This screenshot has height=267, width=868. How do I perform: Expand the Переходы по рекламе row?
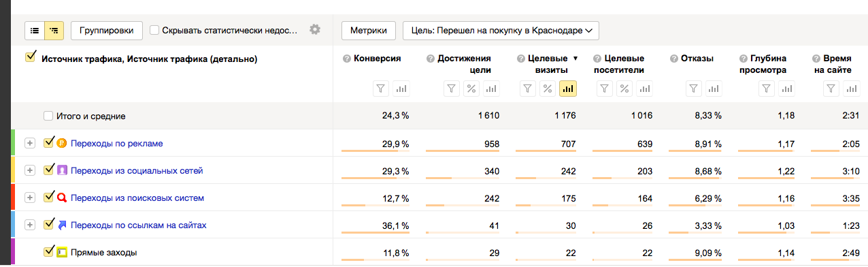(29, 143)
